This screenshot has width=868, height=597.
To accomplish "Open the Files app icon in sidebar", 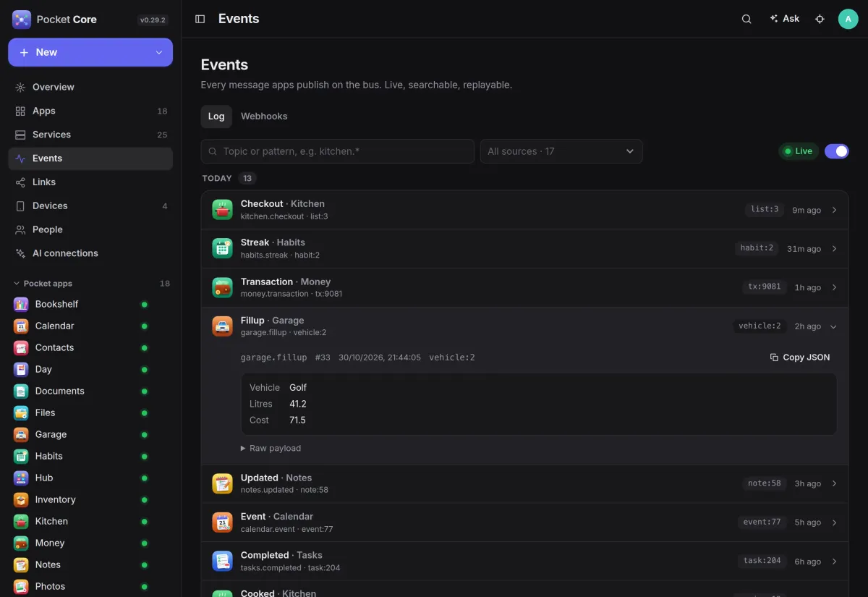I will click(x=21, y=412).
